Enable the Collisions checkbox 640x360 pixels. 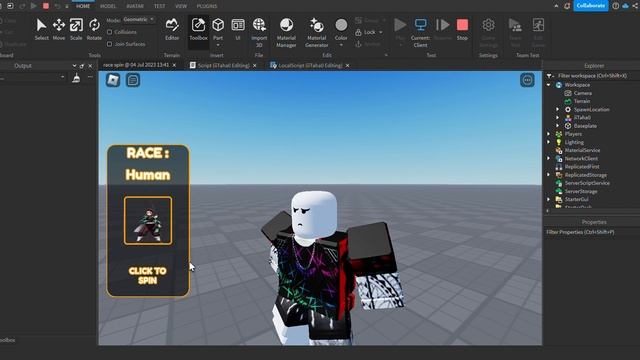[109, 32]
